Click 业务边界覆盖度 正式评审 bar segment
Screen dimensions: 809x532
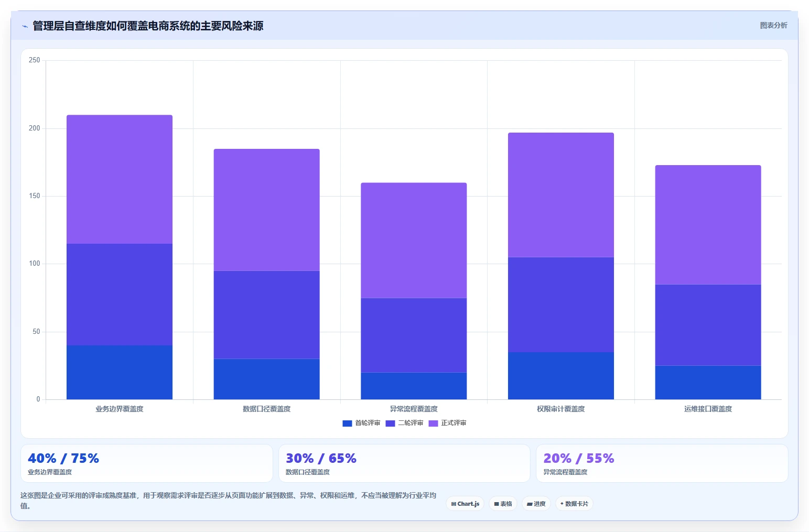120,179
